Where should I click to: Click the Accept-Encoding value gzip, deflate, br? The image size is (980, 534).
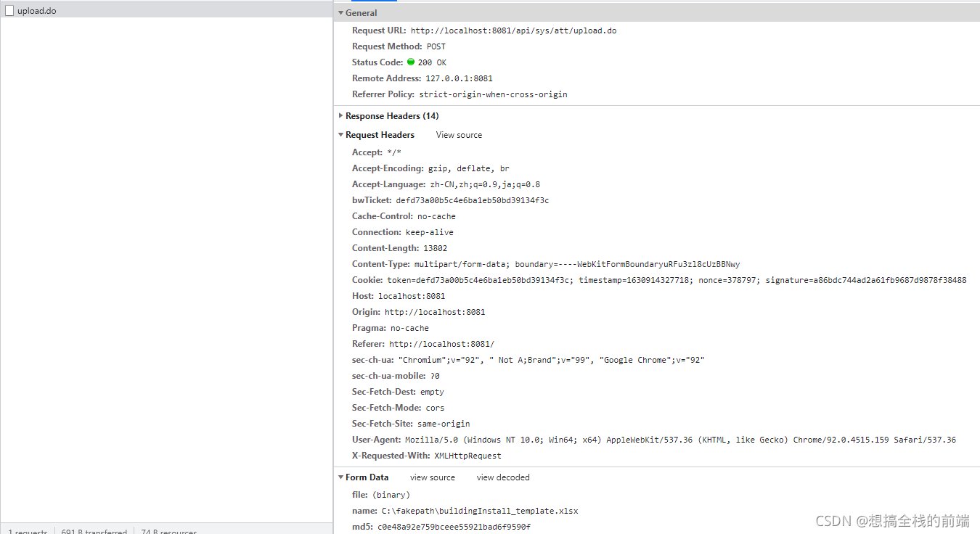[x=469, y=168]
